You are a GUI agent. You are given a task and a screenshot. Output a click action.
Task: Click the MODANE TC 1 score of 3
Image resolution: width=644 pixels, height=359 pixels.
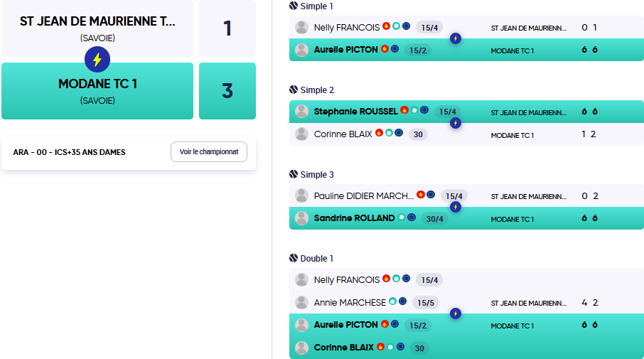[227, 91]
